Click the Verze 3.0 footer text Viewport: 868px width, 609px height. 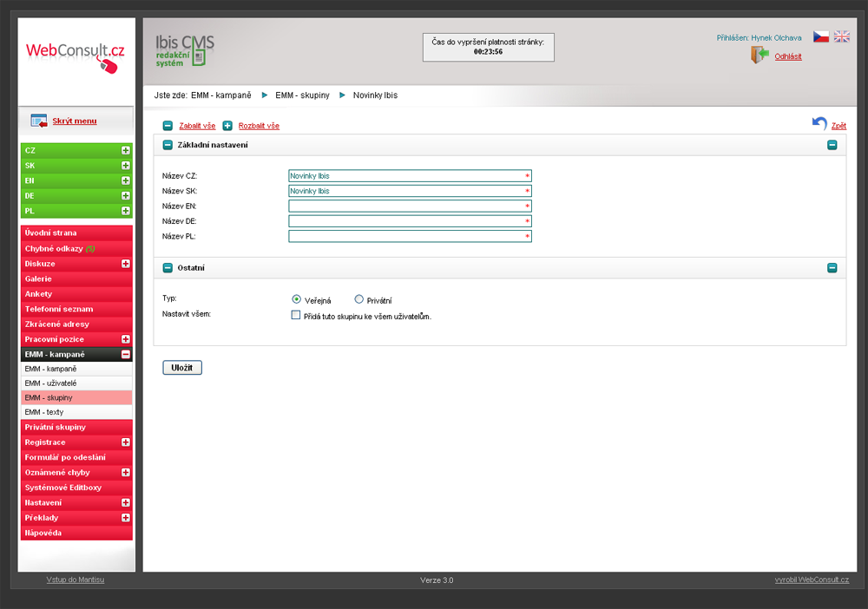pyautogui.click(x=437, y=580)
